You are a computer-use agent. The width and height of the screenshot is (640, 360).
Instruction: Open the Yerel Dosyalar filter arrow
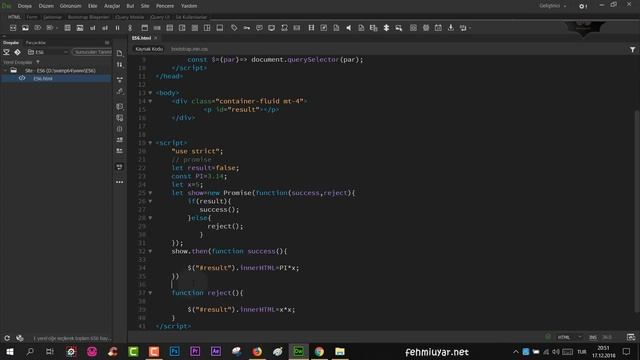(x=38, y=62)
